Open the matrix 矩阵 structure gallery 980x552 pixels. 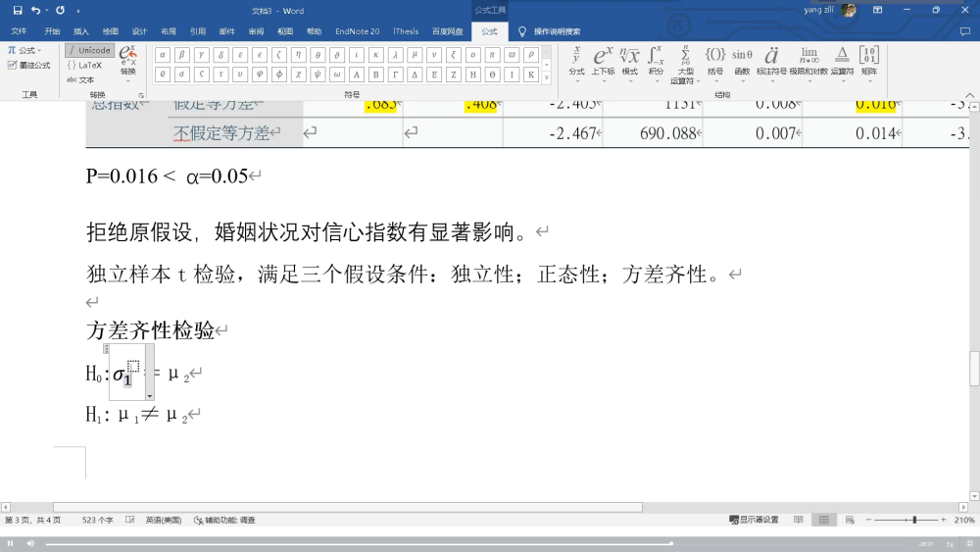[x=868, y=60]
